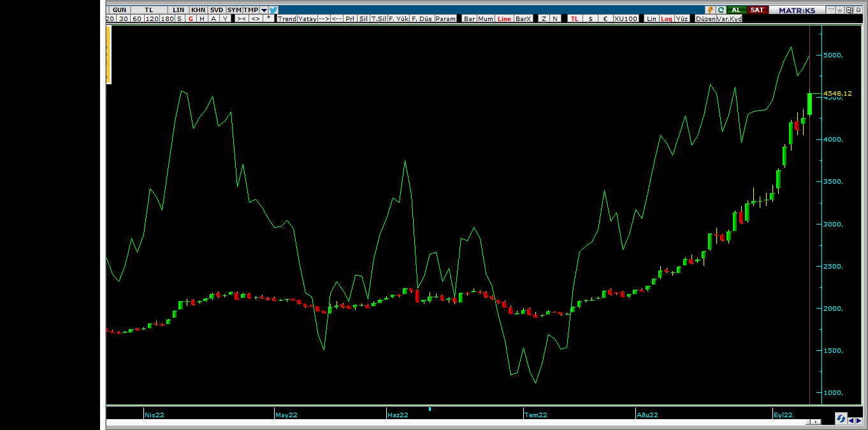Click the asterisk * toolbar button
Viewport: 868px width, 430px height.
click(x=269, y=19)
